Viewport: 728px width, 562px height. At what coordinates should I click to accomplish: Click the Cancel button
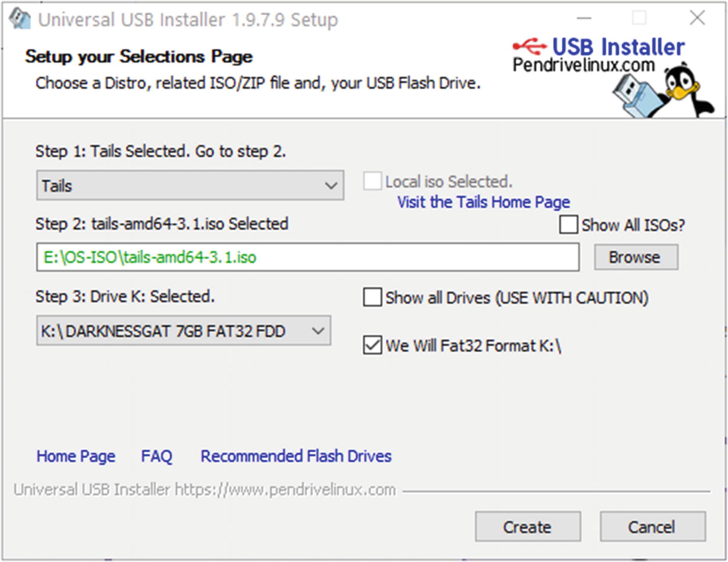[x=652, y=526]
